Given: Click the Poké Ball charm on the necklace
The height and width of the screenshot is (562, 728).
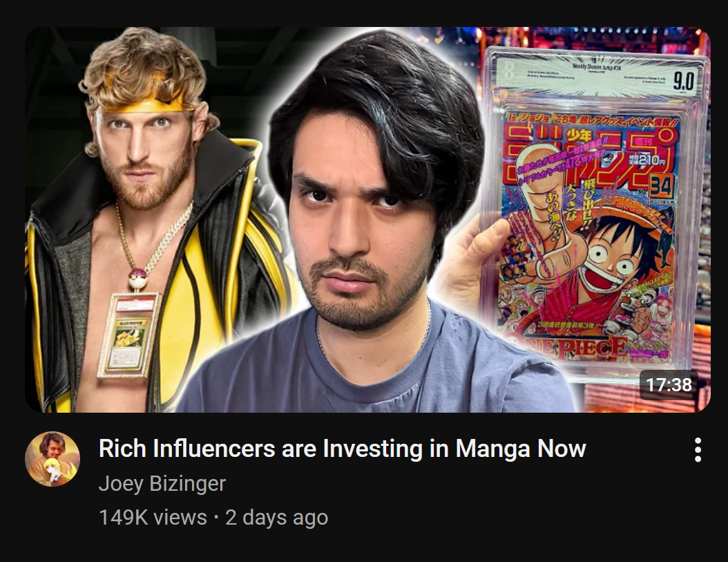Looking at the screenshot, I should coord(139,280).
